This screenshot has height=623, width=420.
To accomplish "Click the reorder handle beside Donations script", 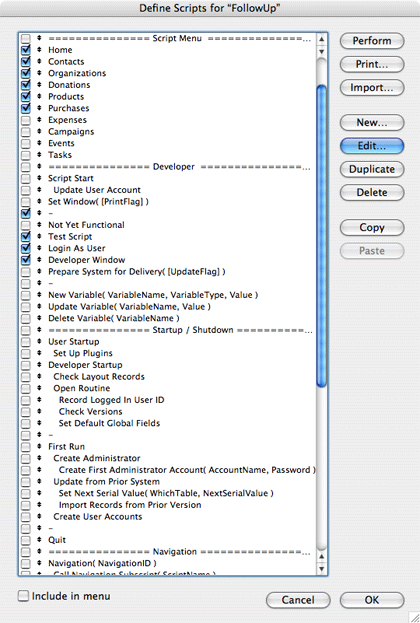I will [39, 85].
